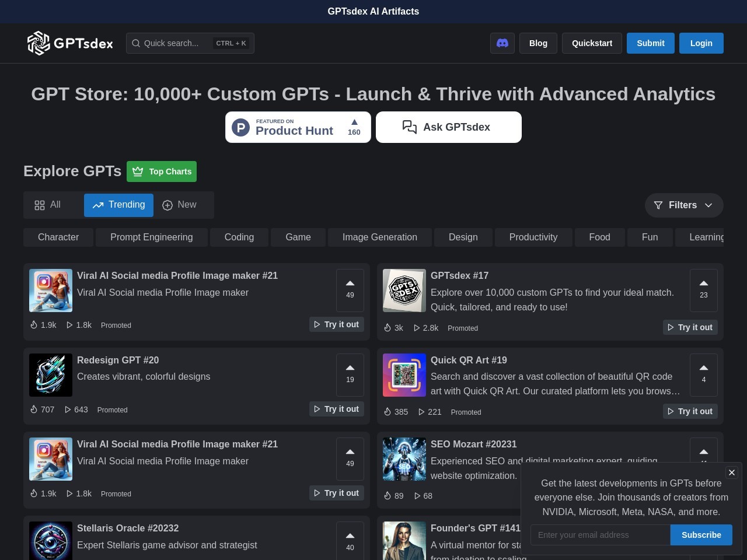Filter by Prompt Engineering category
747x560 pixels.
tap(152, 237)
